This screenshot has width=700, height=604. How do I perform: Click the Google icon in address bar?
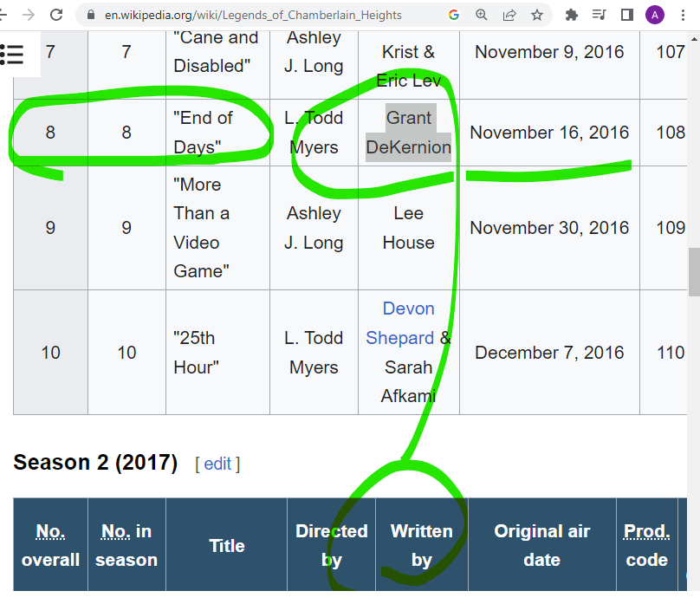[454, 15]
